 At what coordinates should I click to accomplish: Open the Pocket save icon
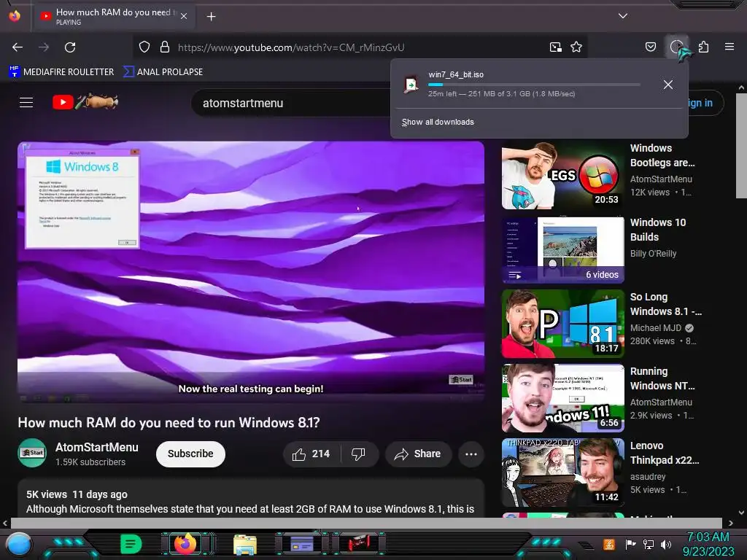coord(650,47)
